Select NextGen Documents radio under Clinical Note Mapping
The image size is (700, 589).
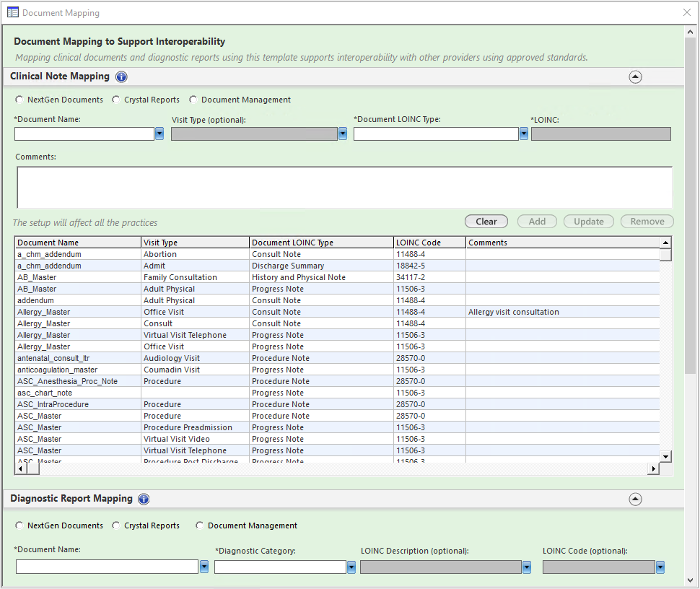(x=19, y=100)
